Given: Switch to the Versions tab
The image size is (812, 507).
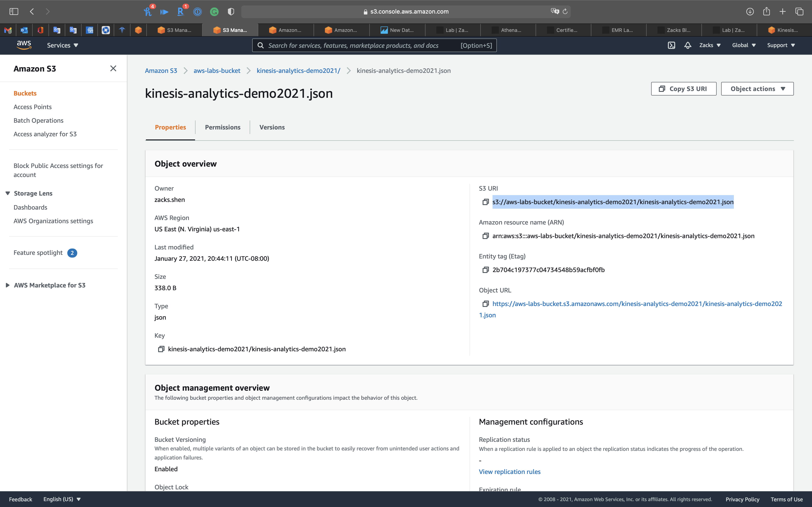Looking at the screenshot, I should coord(272,127).
